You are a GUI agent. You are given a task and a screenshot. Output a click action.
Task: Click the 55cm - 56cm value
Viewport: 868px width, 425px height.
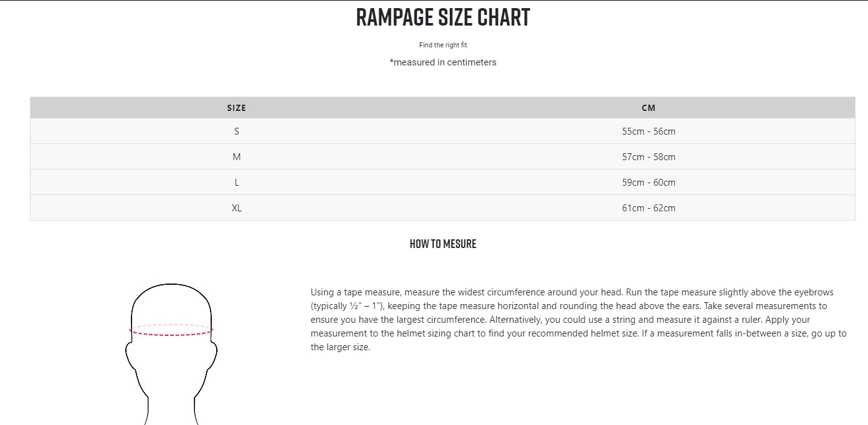tap(649, 131)
